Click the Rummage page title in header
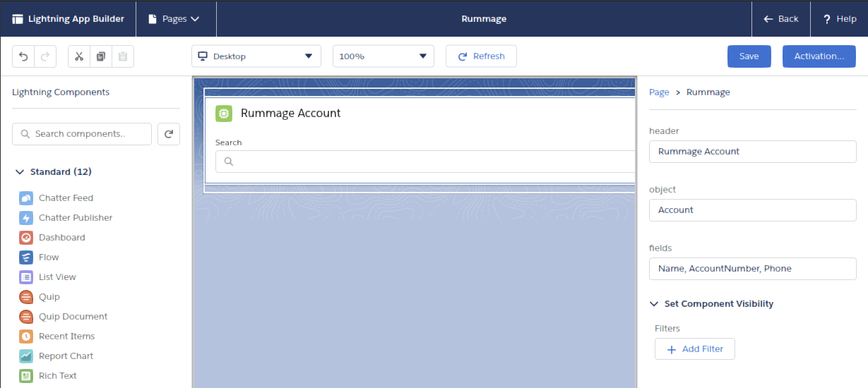 484,19
